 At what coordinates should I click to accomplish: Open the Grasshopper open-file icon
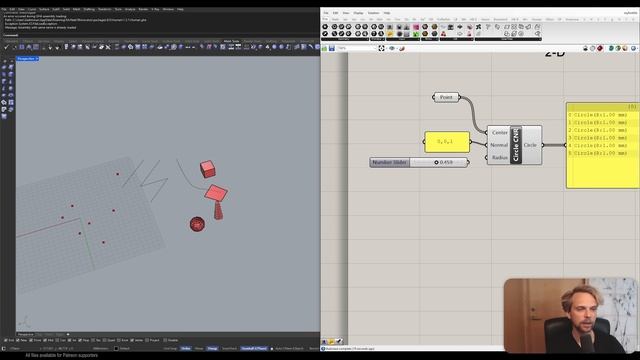click(x=324, y=49)
